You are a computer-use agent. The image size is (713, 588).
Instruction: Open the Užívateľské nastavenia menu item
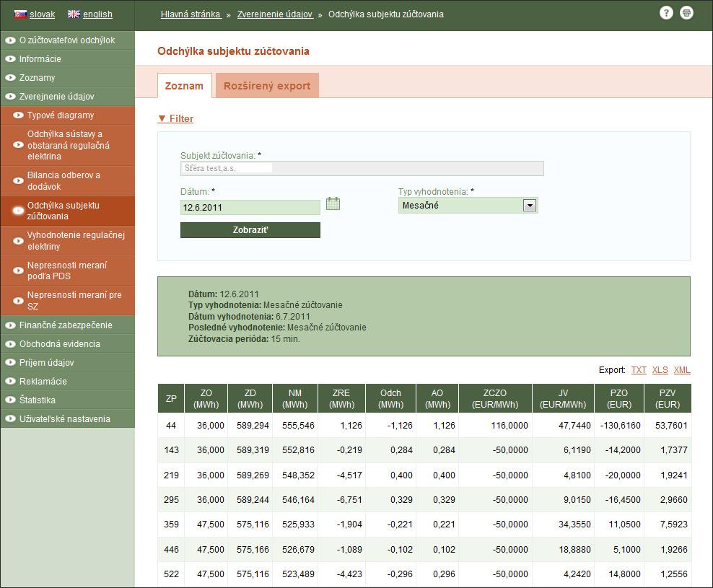point(67,419)
